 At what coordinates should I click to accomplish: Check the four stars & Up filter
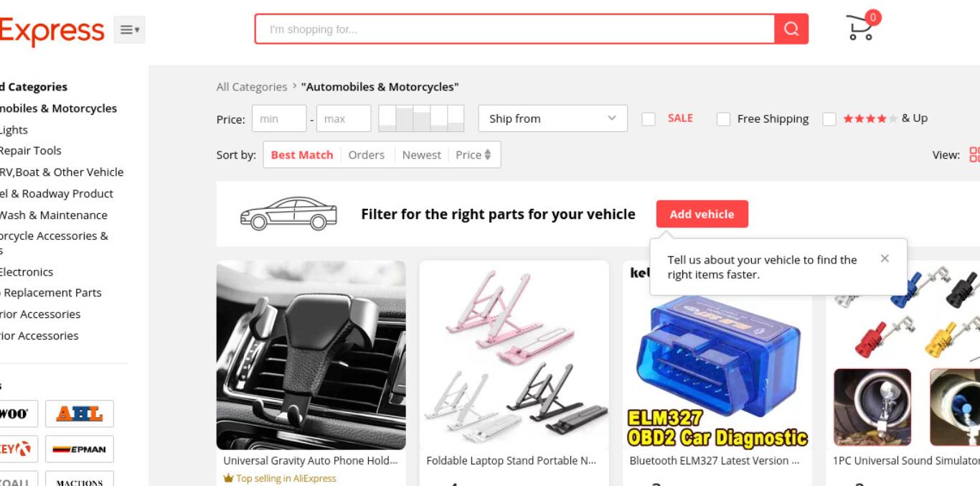click(x=829, y=119)
